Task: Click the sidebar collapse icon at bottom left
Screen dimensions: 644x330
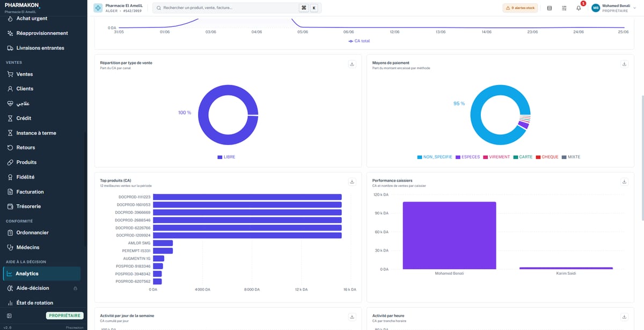Action: pyautogui.click(x=9, y=316)
